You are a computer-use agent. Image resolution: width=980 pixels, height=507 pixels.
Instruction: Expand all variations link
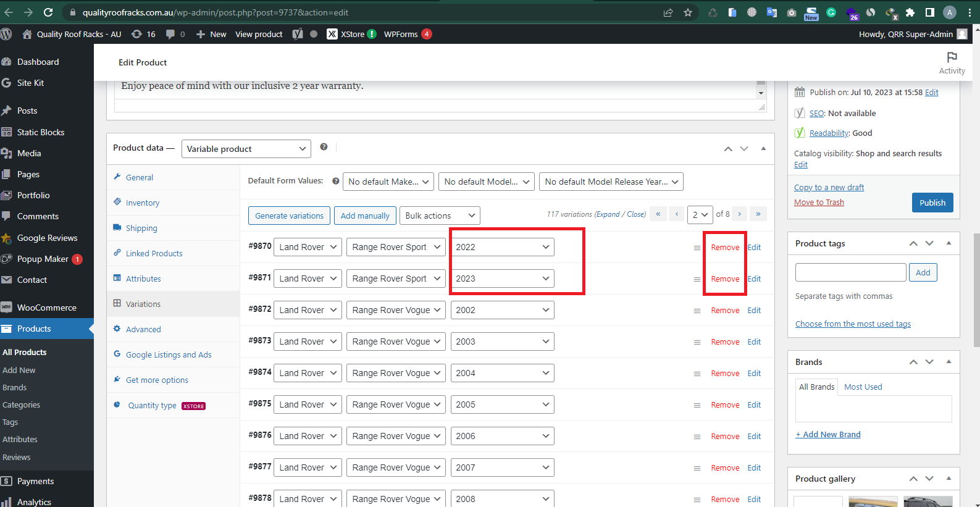[608, 214]
